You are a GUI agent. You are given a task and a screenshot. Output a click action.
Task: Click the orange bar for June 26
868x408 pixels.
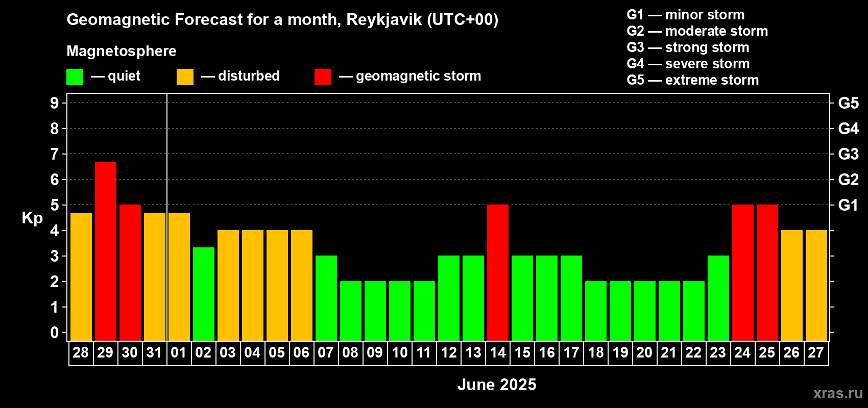tap(792, 286)
